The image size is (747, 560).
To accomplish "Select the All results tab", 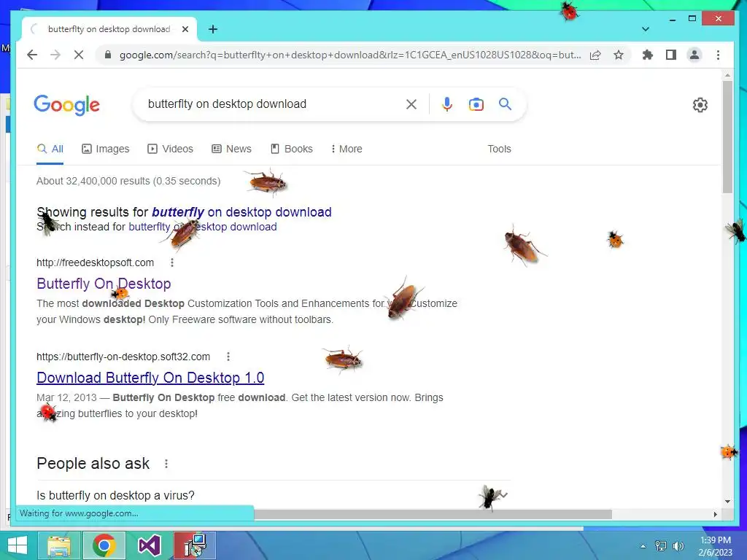I will 50,149.
